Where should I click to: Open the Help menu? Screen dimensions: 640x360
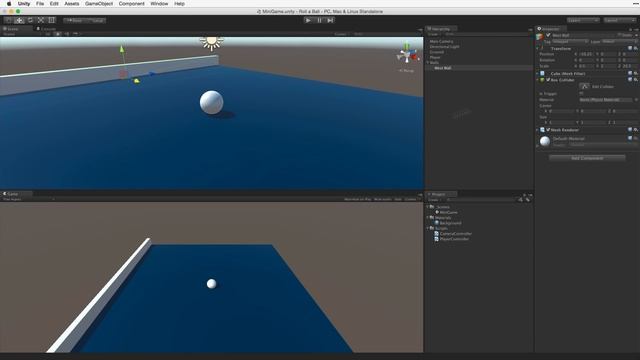pos(179,3)
